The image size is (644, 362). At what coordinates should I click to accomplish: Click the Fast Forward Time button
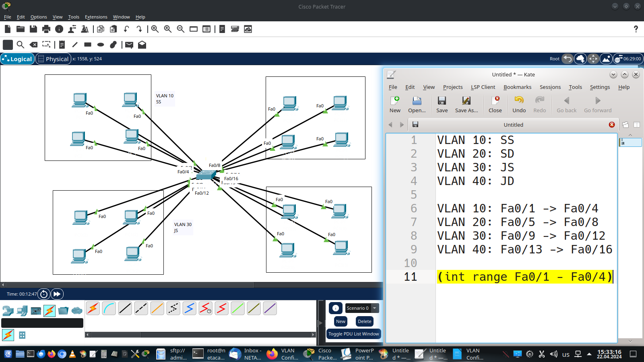57,294
